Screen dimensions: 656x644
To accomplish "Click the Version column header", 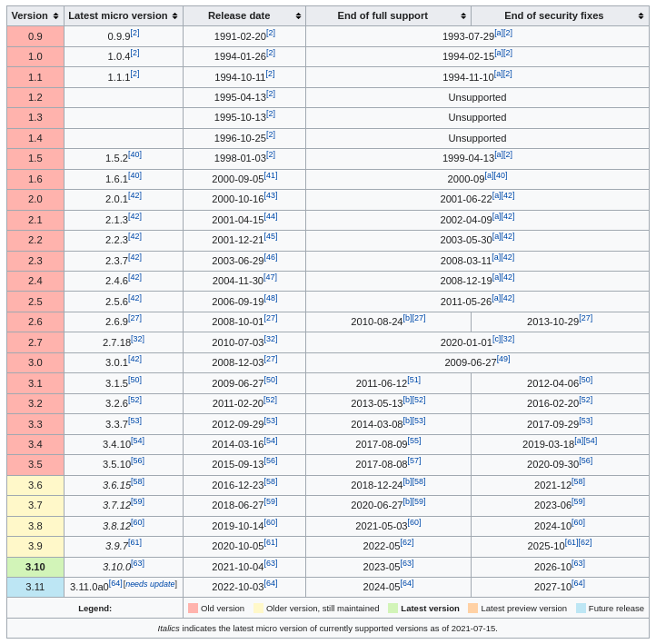I will pyautogui.click(x=30, y=16).
